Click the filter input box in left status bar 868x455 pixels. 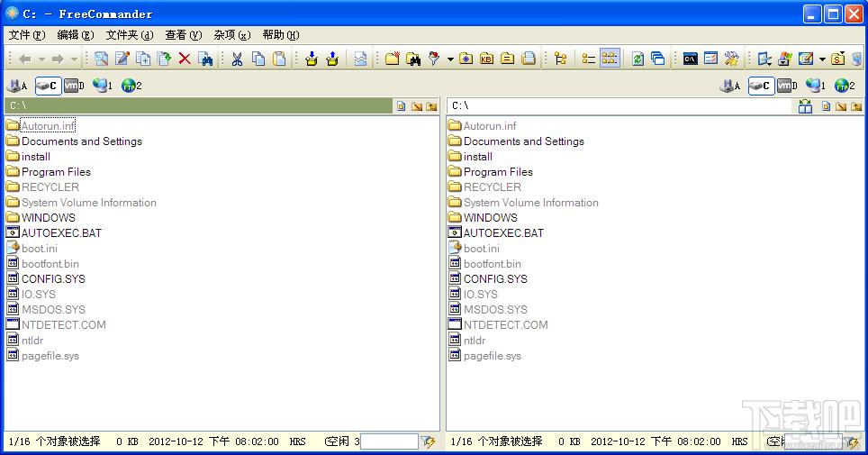[389, 441]
